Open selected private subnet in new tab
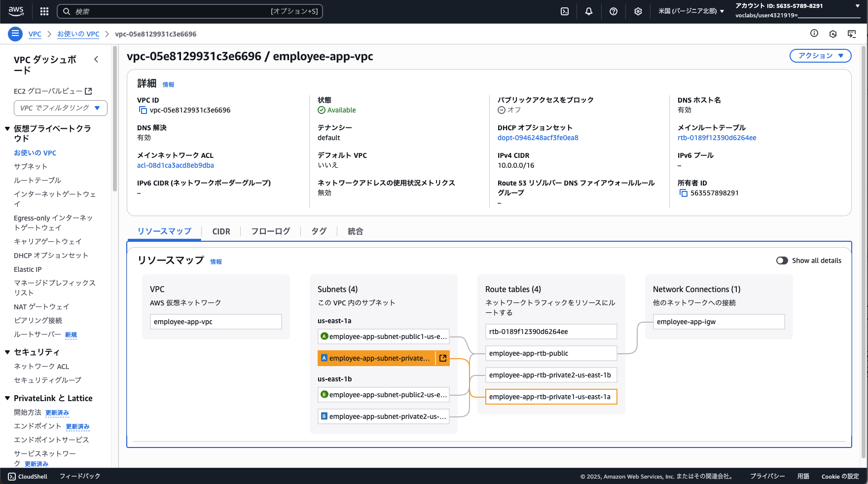Viewport: 868px width, 484px height. tap(443, 358)
